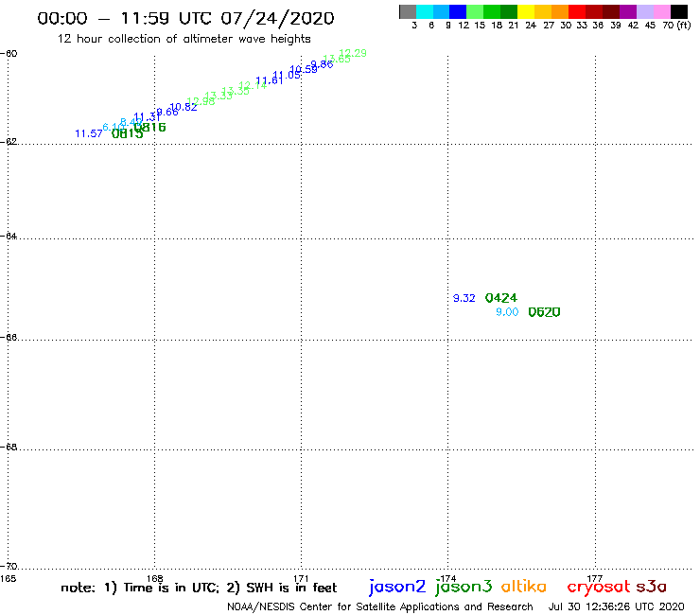Click the longitude label 177
Viewport: 700px width, 615px height.
coord(595,579)
